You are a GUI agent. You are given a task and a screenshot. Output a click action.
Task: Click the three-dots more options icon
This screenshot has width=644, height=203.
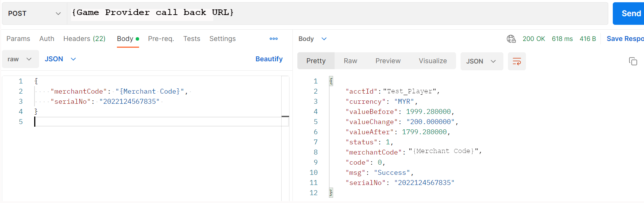274,39
